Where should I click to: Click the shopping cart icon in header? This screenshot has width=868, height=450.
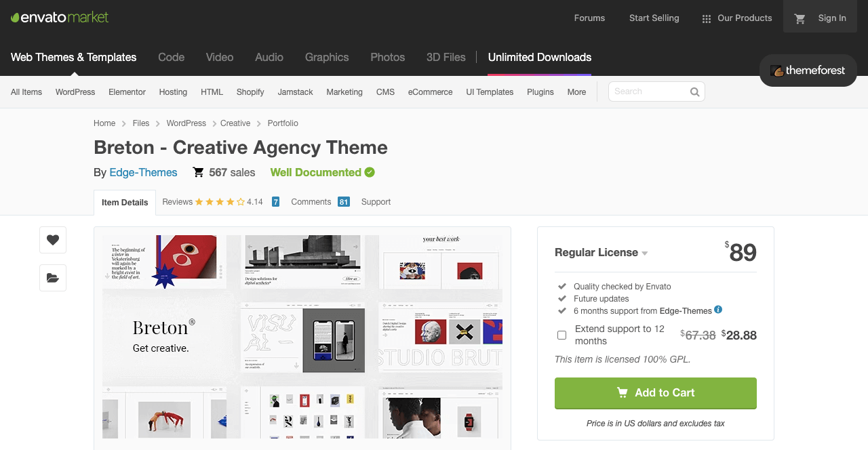pos(800,19)
